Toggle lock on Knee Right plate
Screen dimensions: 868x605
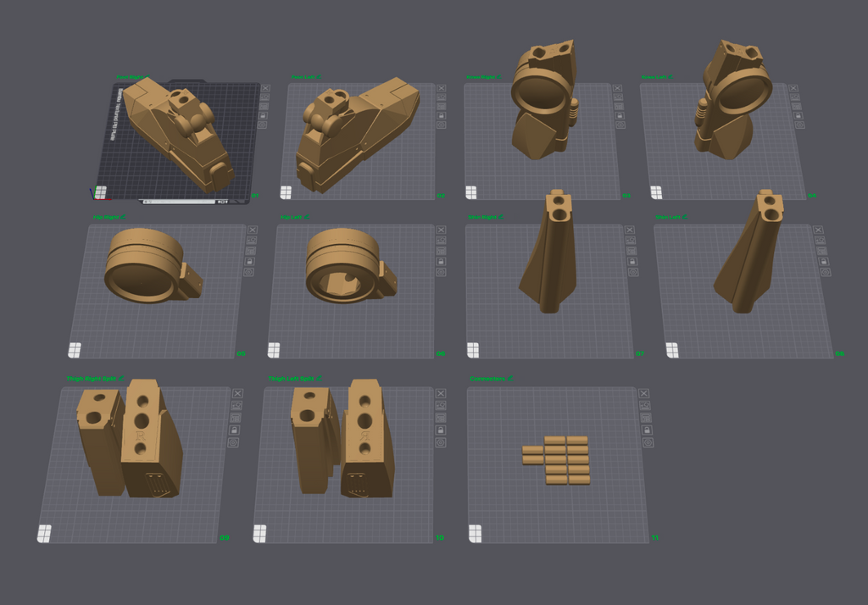(620, 116)
